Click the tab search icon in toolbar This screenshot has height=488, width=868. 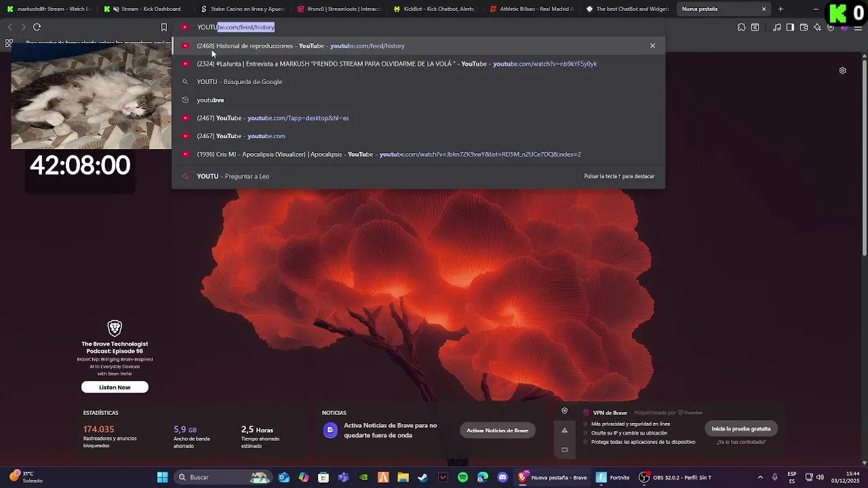755,27
